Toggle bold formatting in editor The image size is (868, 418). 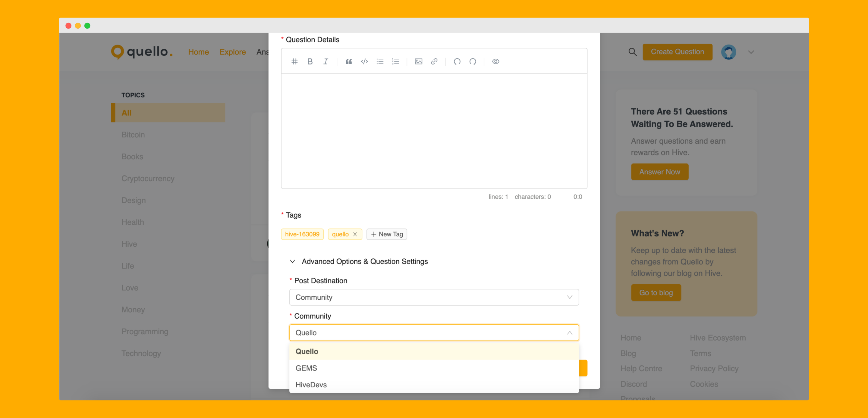click(x=310, y=61)
